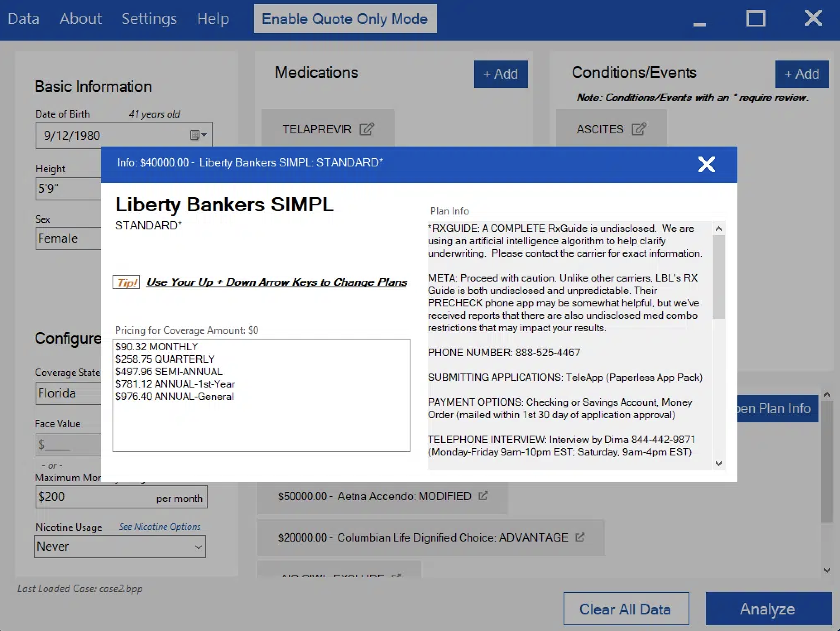This screenshot has width=840, height=631.
Task: Add a new condition or event
Action: 802,74
